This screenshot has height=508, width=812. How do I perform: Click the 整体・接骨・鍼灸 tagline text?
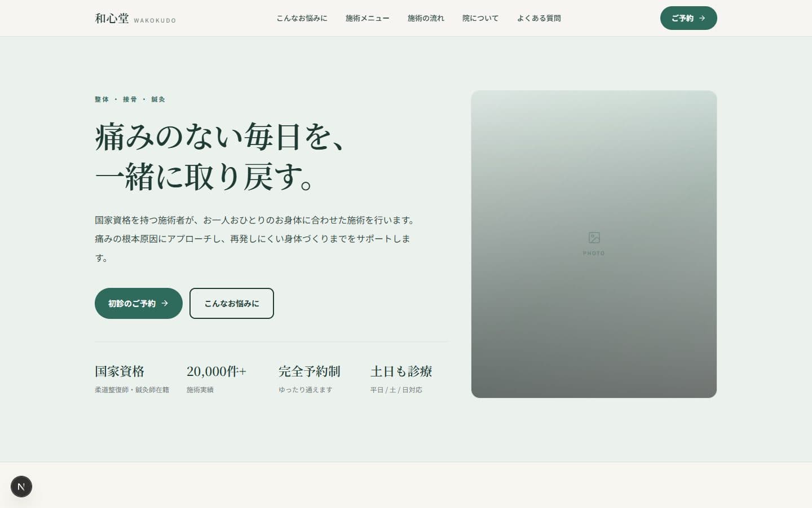click(x=130, y=99)
